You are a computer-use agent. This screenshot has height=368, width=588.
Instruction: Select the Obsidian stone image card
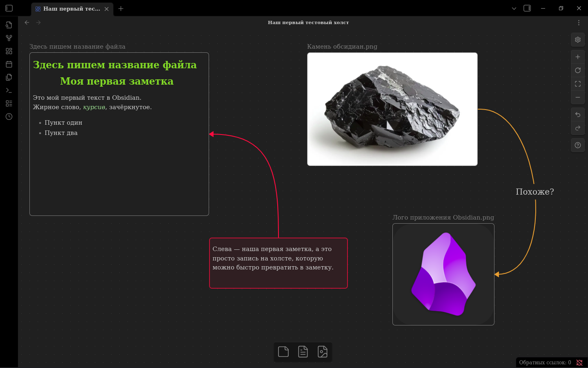click(392, 109)
